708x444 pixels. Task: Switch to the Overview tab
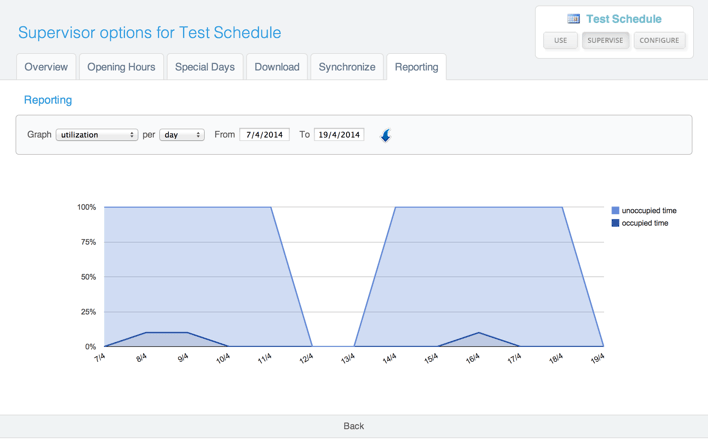tap(46, 67)
